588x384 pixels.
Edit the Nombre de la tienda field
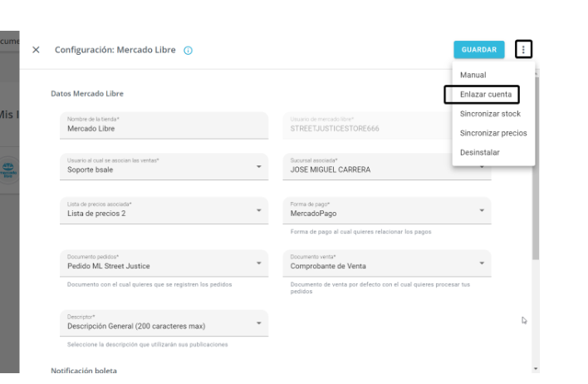point(164,126)
